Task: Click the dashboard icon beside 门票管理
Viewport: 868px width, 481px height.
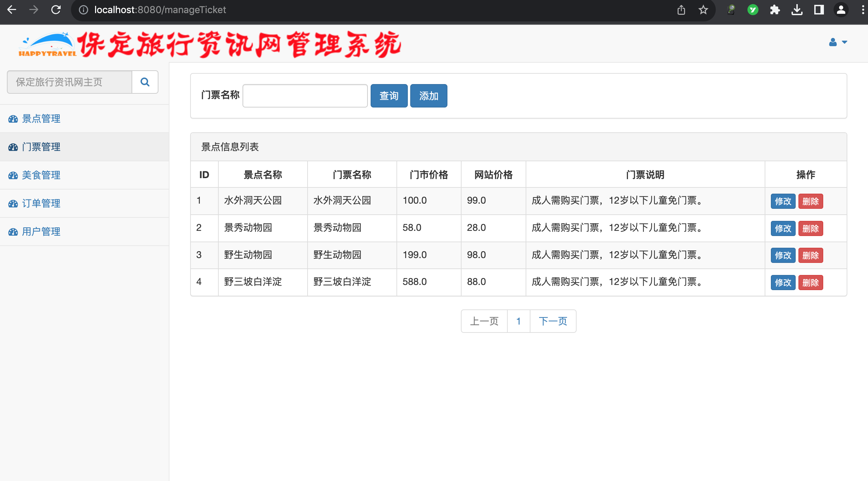Action: click(x=13, y=147)
